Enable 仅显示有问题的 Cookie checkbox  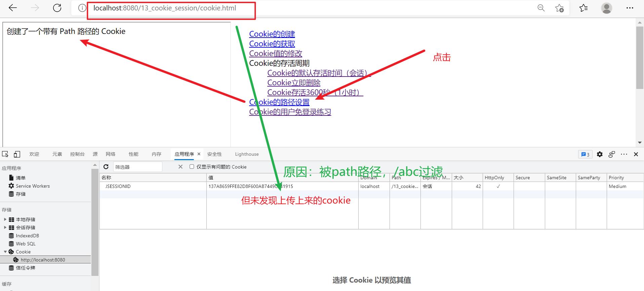click(x=192, y=167)
